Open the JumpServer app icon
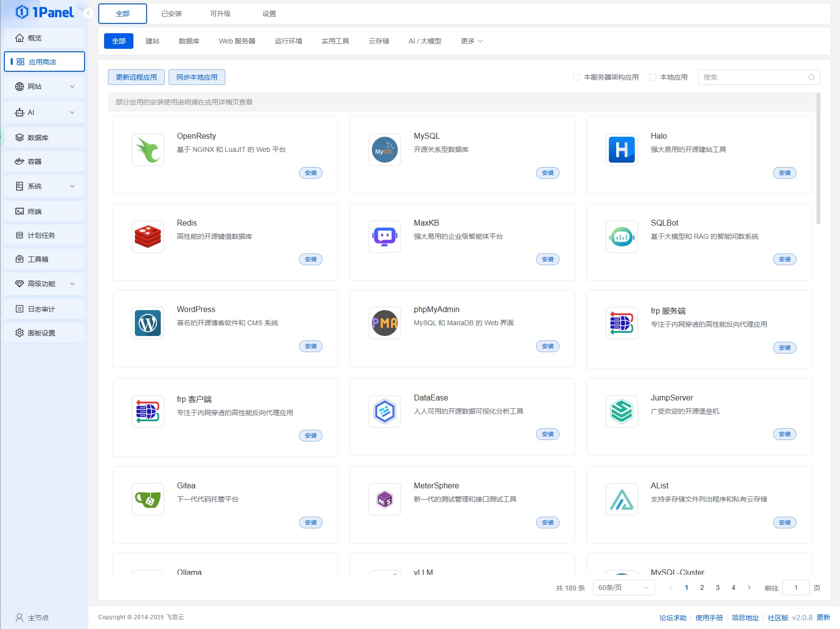 pyautogui.click(x=622, y=411)
